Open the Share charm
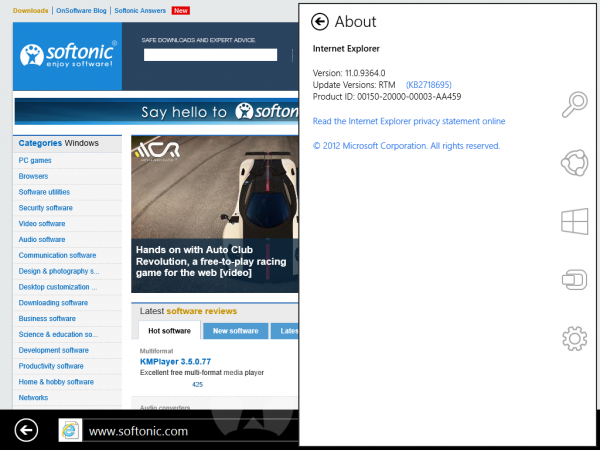The height and width of the screenshot is (450, 600). point(574,163)
